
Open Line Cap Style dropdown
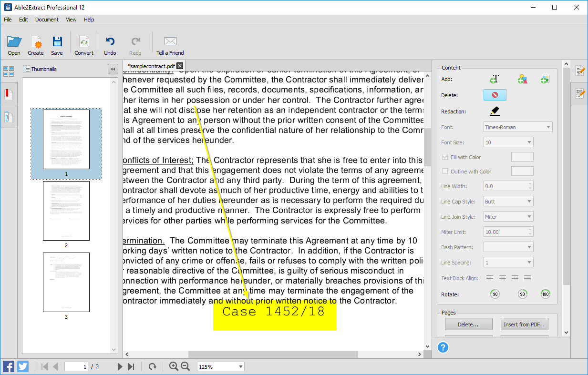[x=508, y=201]
